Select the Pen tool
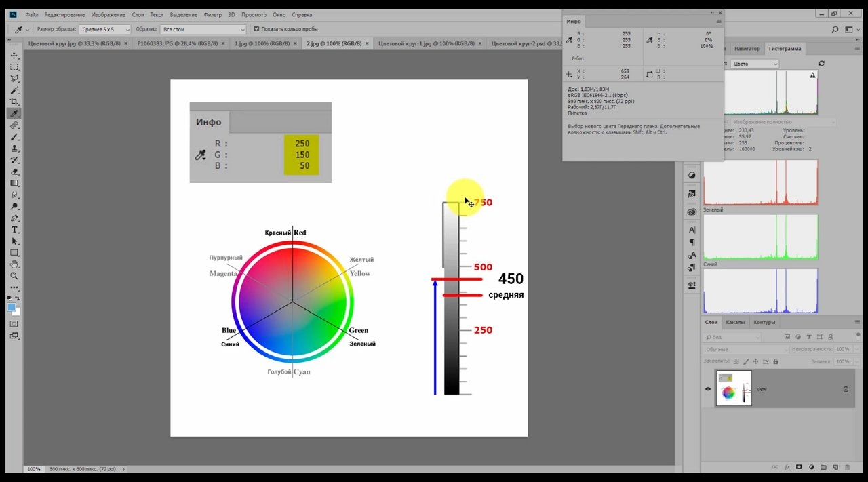 14,218
